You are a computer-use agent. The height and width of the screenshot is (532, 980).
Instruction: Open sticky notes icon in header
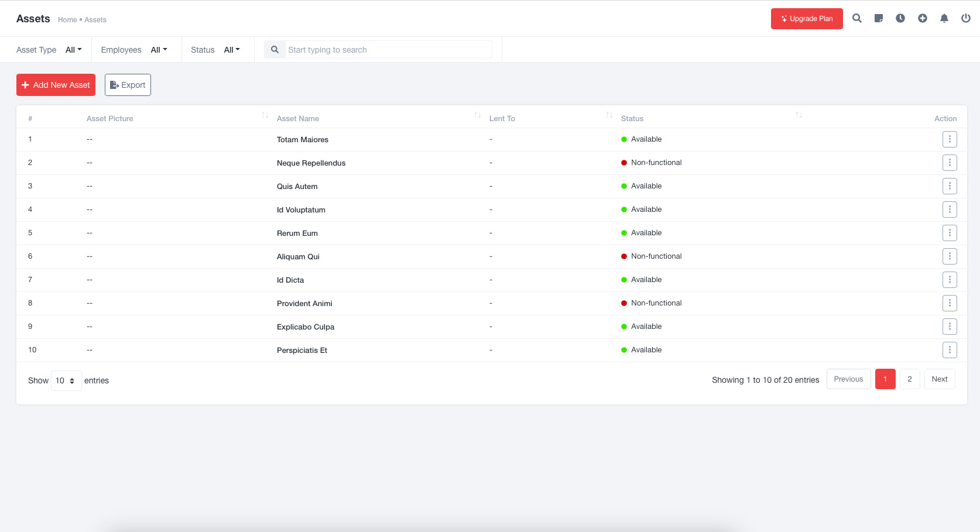pyautogui.click(x=879, y=18)
